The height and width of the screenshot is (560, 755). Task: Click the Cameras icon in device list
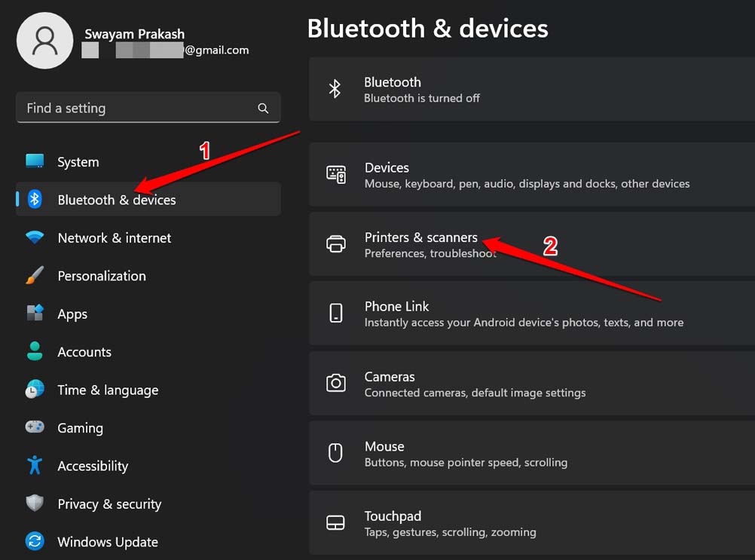coord(335,384)
